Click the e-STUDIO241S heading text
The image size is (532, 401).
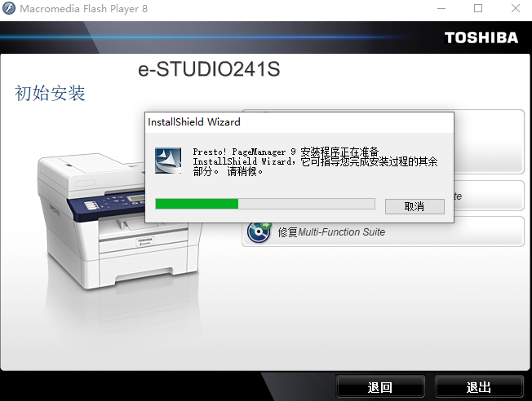coord(209,68)
